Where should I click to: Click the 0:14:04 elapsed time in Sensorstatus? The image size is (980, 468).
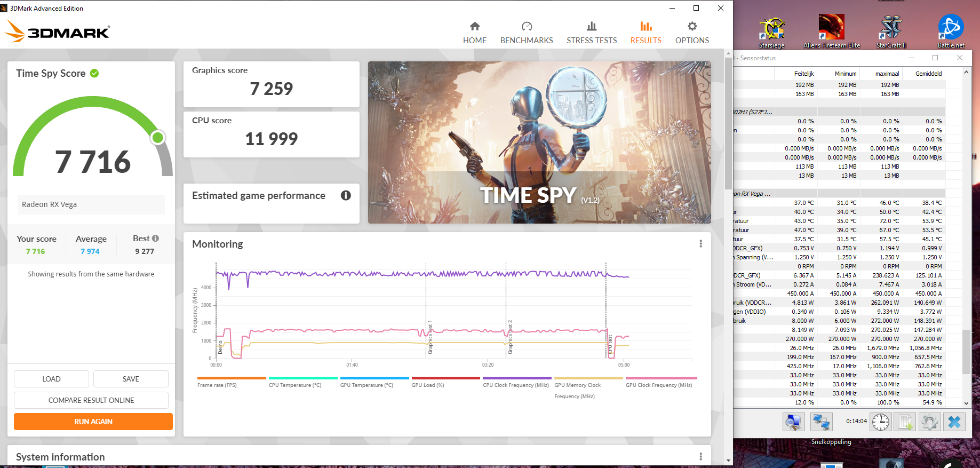click(856, 421)
